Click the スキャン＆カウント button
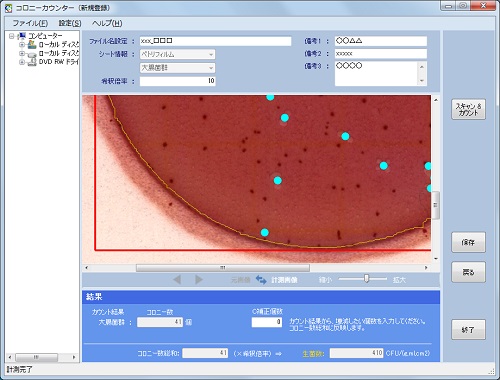The height and width of the screenshot is (380, 500). (468, 109)
